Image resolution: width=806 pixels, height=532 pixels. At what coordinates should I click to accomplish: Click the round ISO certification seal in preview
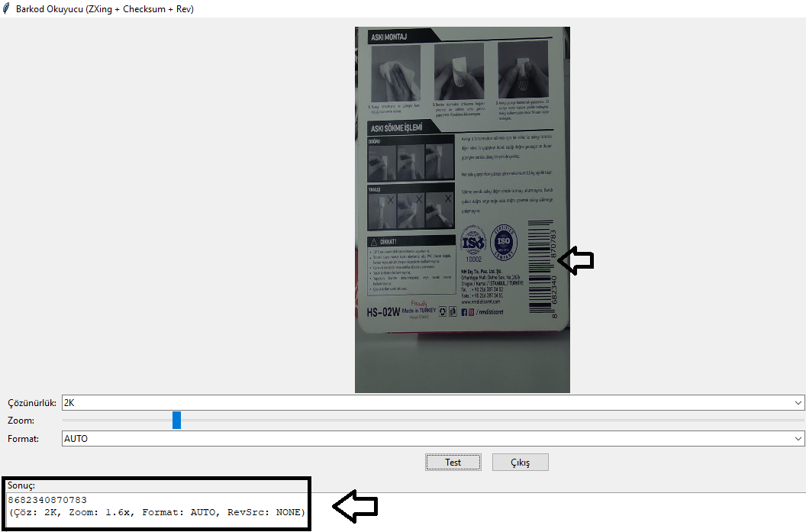click(504, 243)
